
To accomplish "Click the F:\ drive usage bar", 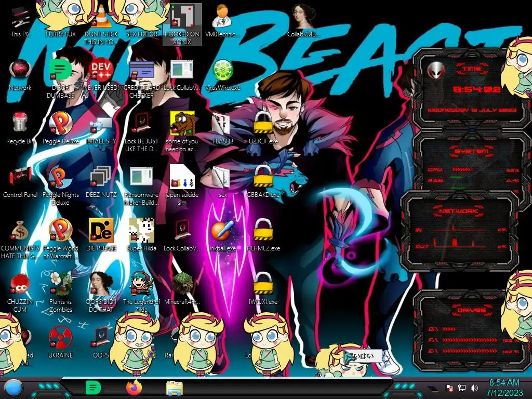I will point(471,340).
